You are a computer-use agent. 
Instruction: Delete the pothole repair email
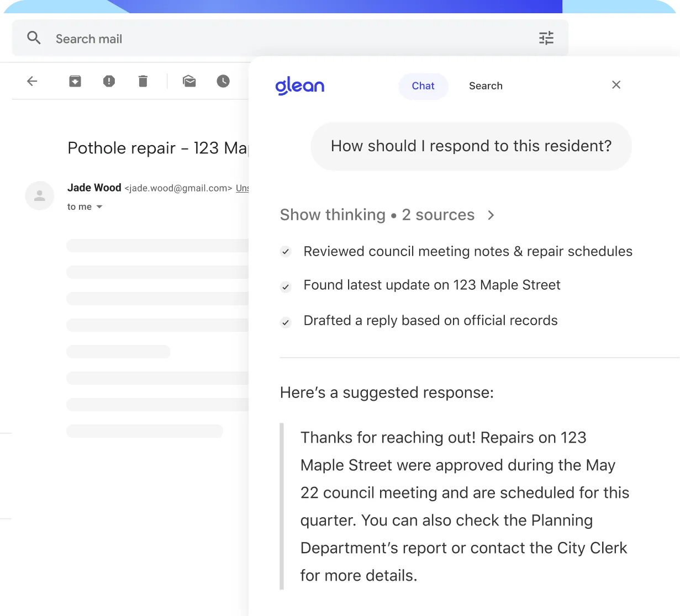point(143,81)
